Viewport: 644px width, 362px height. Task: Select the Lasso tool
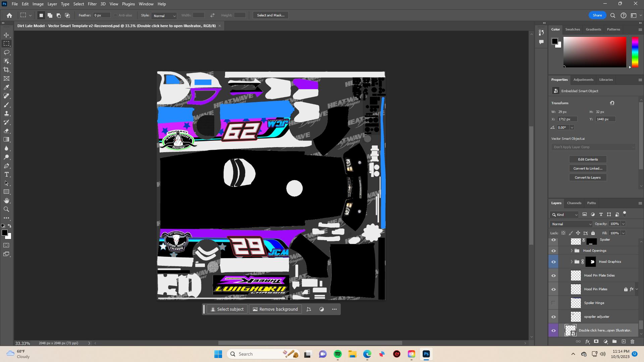tap(6, 52)
